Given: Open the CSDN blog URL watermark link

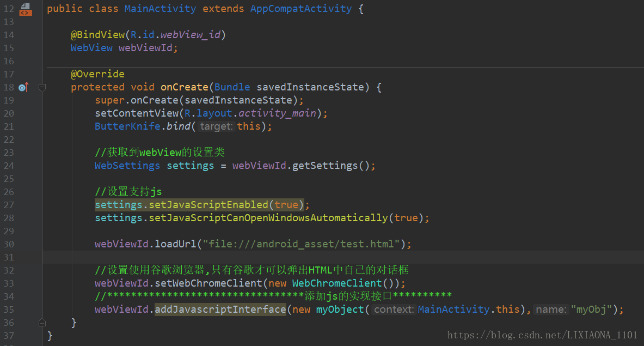Looking at the screenshot, I should (x=543, y=335).
